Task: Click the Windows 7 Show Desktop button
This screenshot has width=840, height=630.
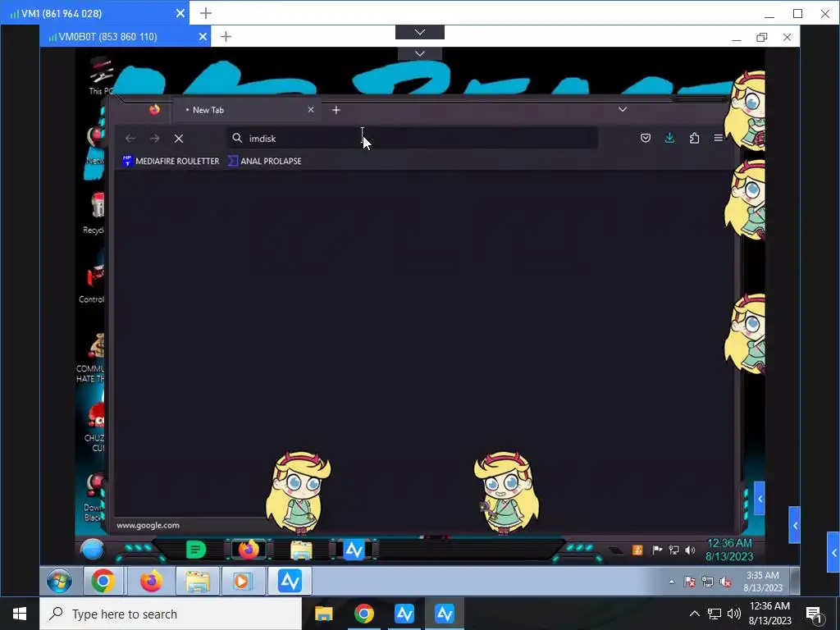Action: (796, 581)
